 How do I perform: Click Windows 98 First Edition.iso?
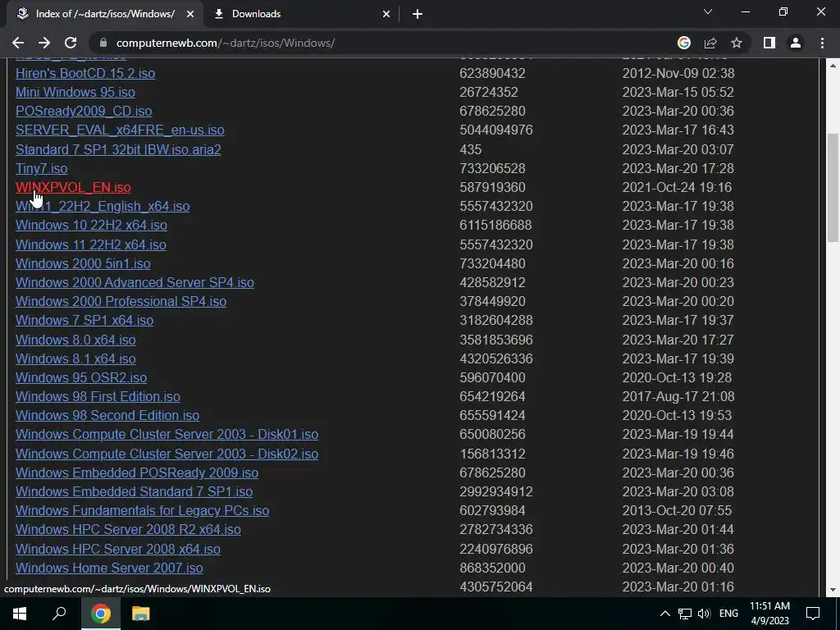coord(98,396)
